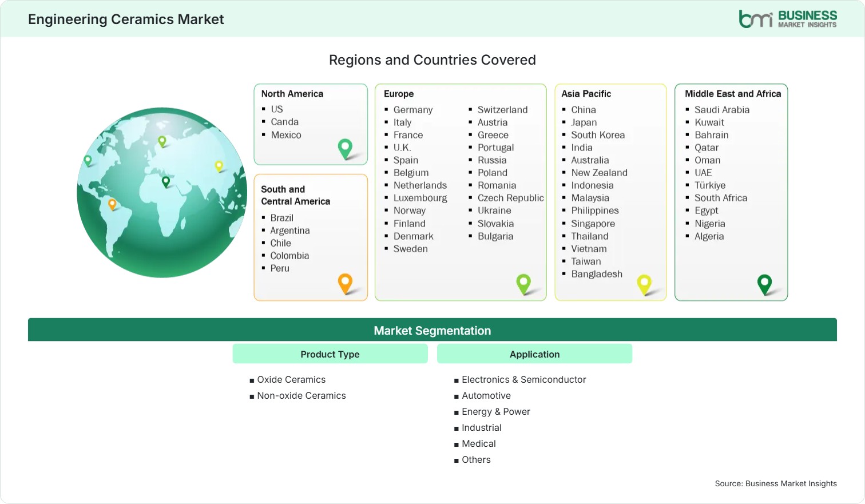Click Bulgaria in Europe list

pos(495,236)
